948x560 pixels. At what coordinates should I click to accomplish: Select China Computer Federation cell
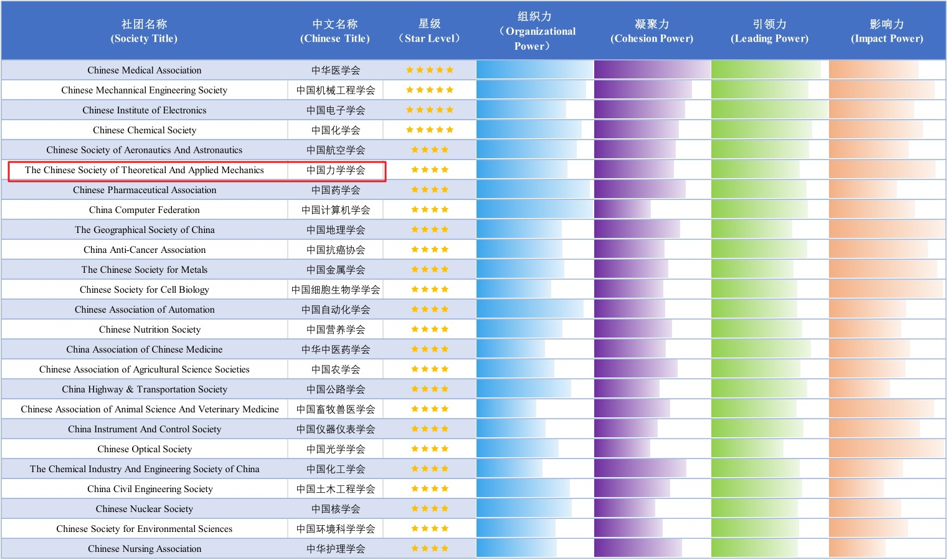[x=145, y=210]
